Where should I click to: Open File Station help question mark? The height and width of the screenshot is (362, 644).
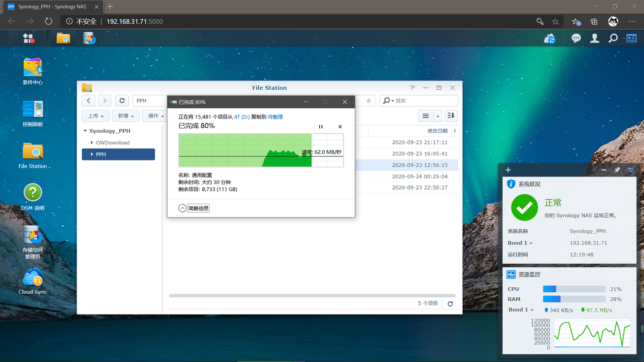pyautogui.click(x=412, y=88)
